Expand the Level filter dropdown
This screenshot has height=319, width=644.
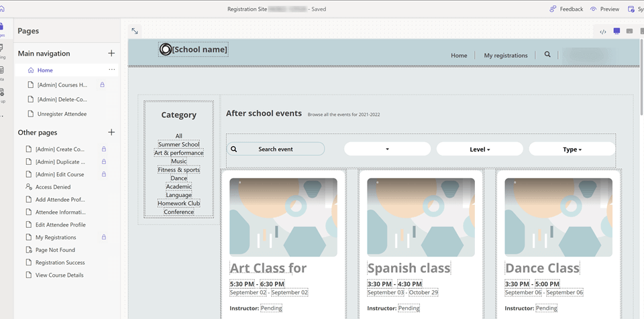[x=480, y=149]
